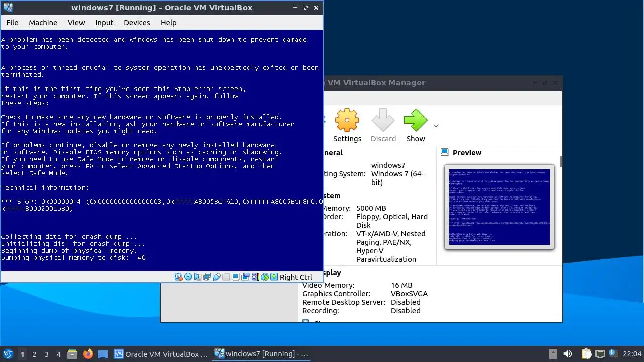Click the hard disk activity status icon
The image size is (644, 362).
[179, 277]
